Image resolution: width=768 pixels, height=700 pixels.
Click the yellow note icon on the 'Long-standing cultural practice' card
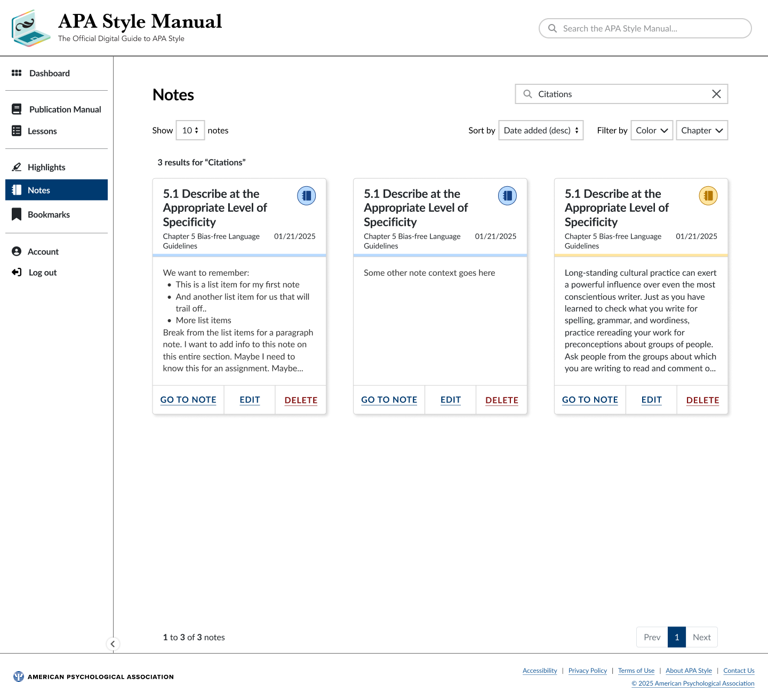(x=708, y=196)
